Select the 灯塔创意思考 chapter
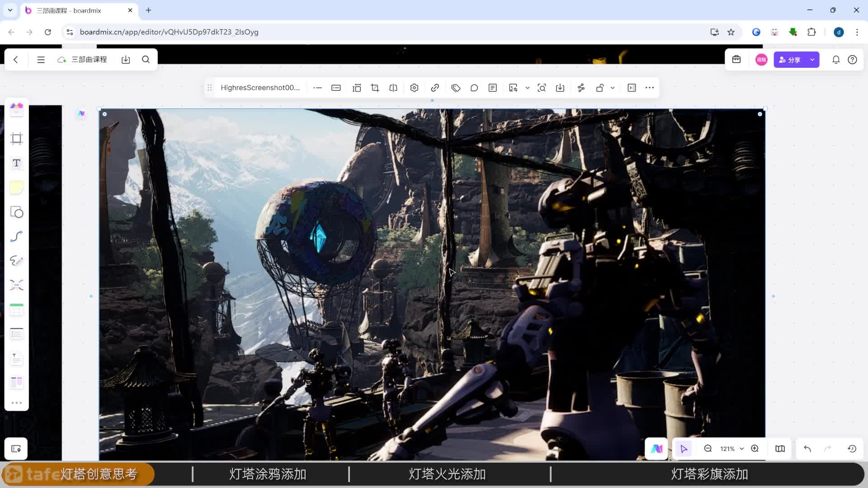Viewport: 868px width, 488px height. click(99, 474)
